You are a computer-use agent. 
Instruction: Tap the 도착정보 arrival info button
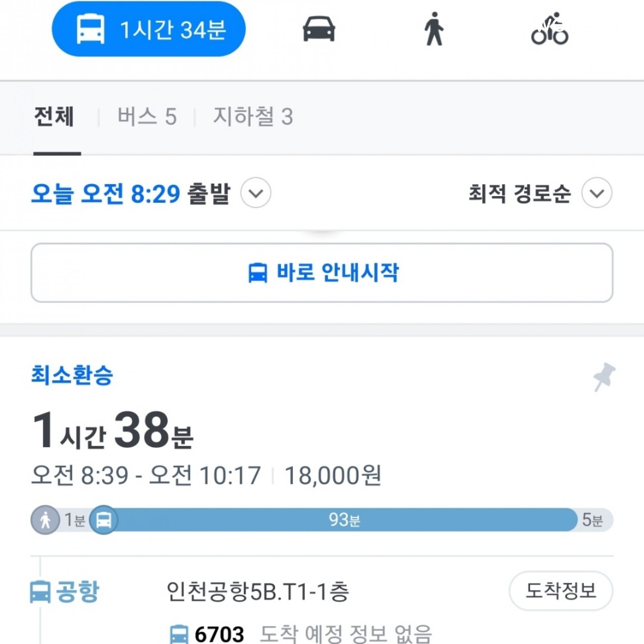coord(561,591)
